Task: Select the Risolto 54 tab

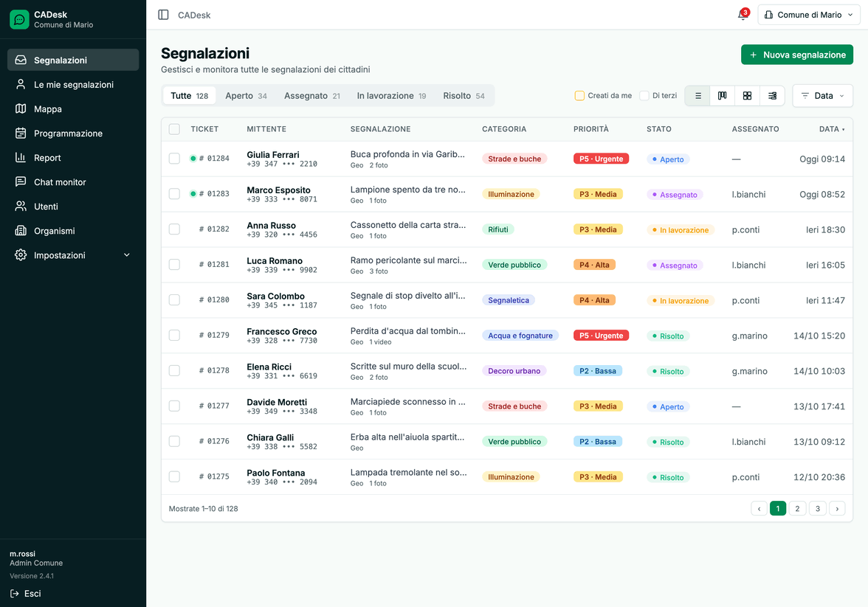Action: (x=464, y=96)
